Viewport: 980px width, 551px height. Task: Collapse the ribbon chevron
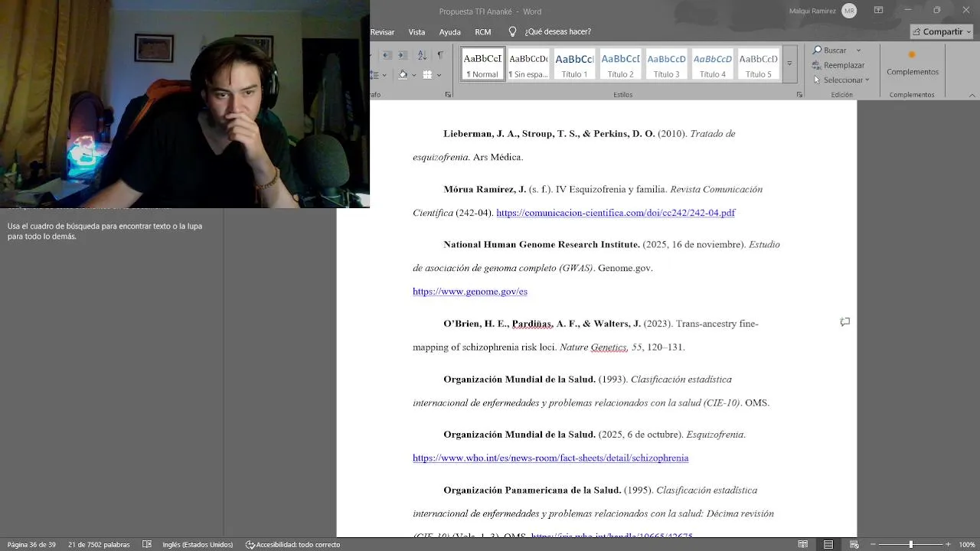pyautogui.click(x=972, y=95)
